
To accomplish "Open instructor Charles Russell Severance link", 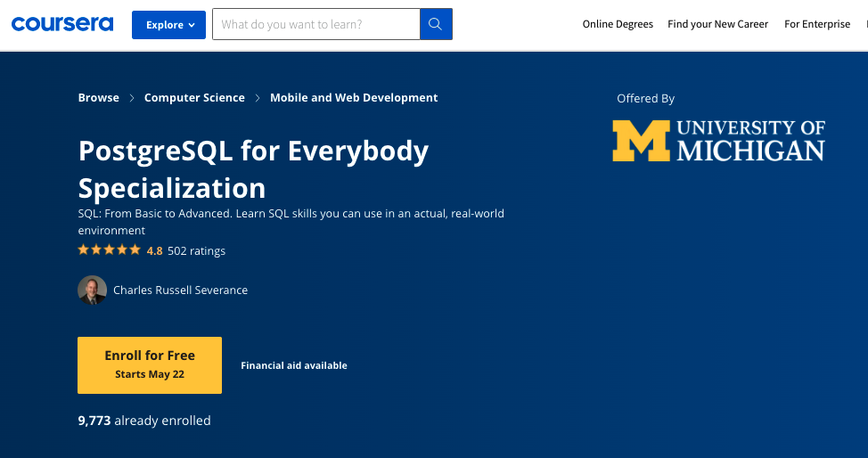I will [x=180, y=290].
